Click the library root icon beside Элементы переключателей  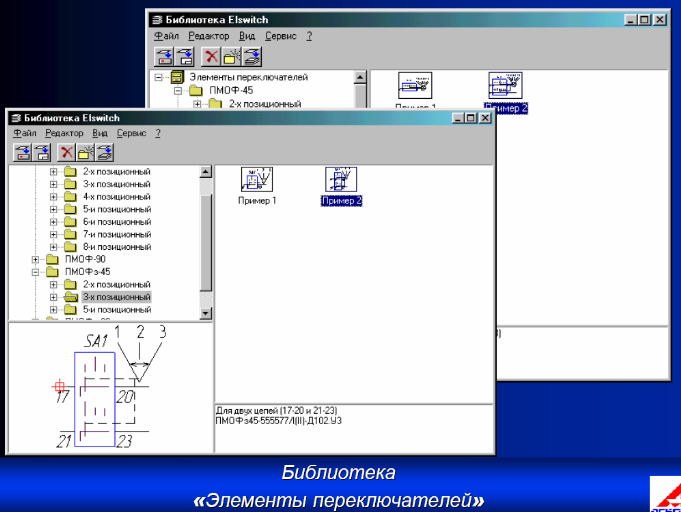point(177,77)
